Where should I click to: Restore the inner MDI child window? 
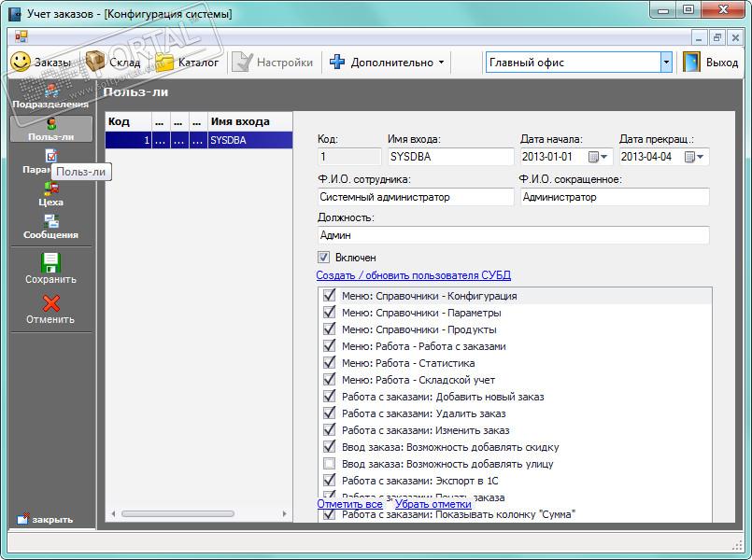[717, 37]
